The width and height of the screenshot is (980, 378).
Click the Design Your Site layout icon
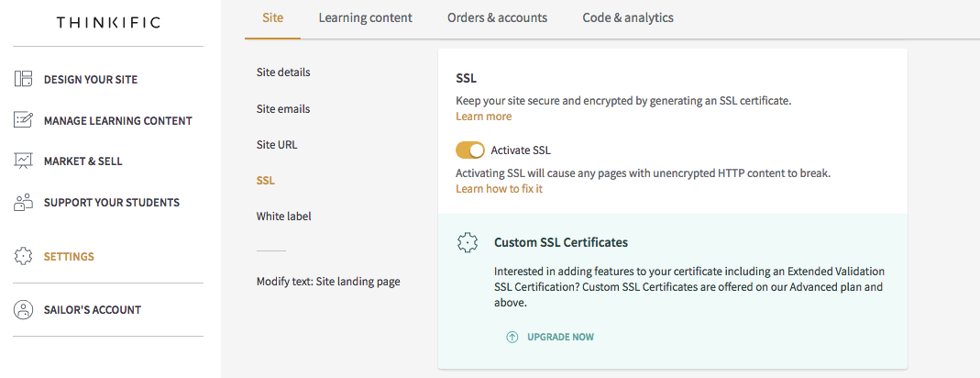tap(23, 79)
